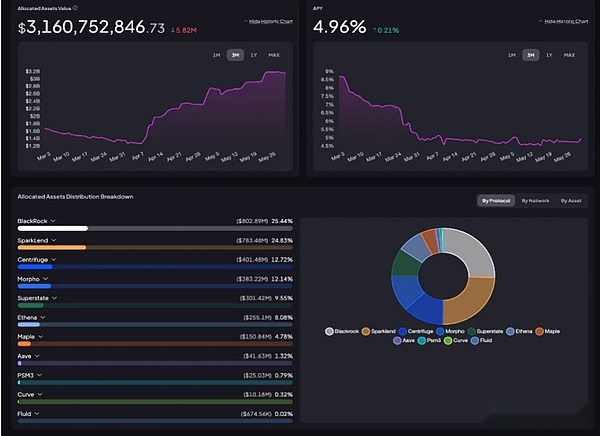Click the Fluid legend dot
This screenshot has width=600, height=436.
point(475,341)
